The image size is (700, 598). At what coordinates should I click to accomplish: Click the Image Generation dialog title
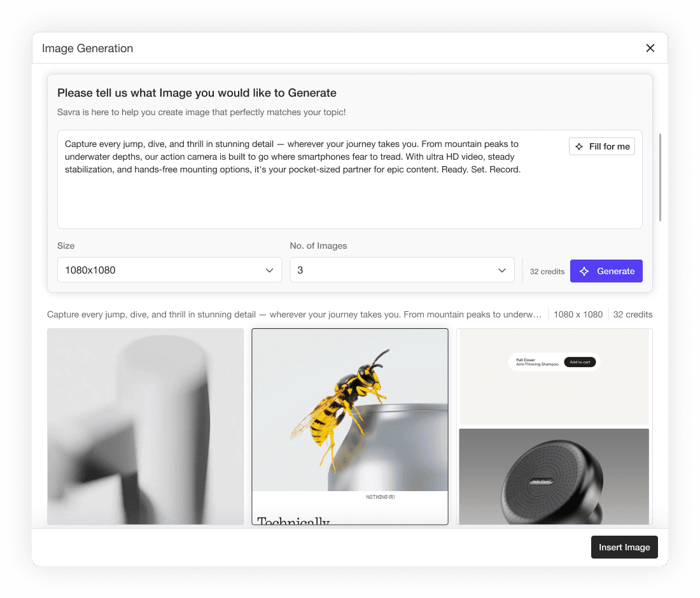pyautogui.click(x=88, y=48)
